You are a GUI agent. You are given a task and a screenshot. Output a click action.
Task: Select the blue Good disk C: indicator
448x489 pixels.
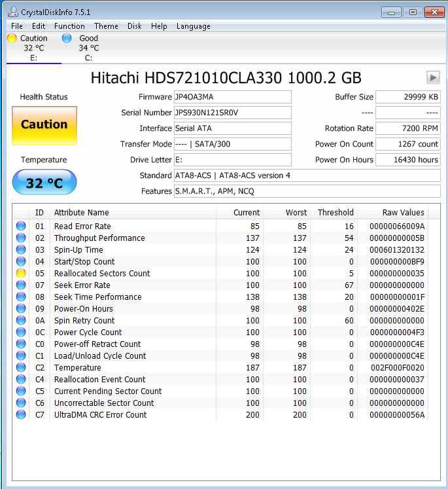pos(67,38)
